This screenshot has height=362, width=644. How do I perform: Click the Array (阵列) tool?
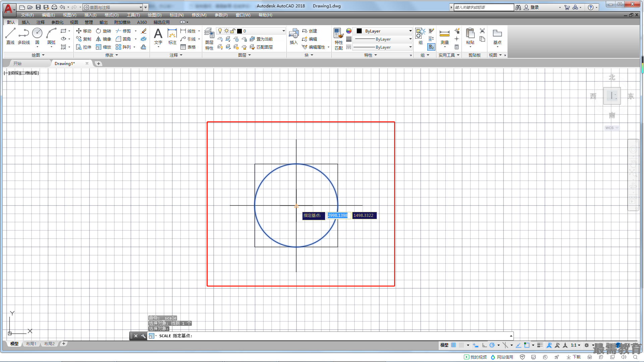click(x=123, y=47)
